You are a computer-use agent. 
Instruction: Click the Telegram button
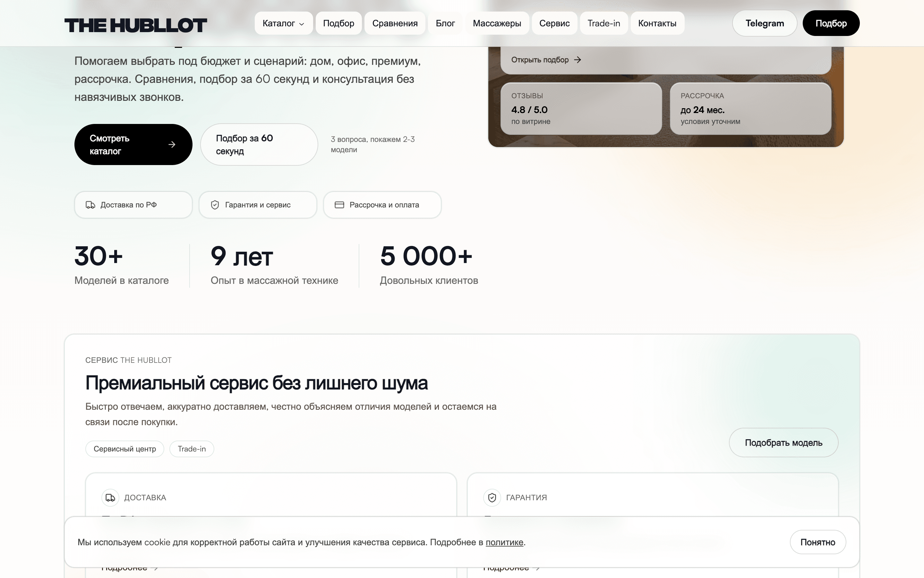[765, 23]
